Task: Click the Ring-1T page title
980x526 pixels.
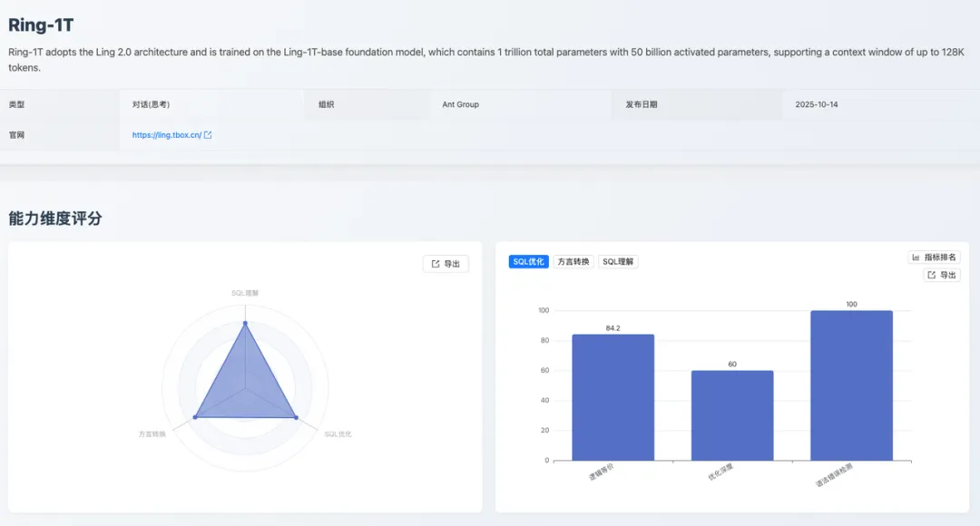Action: [x=40, y=24]
